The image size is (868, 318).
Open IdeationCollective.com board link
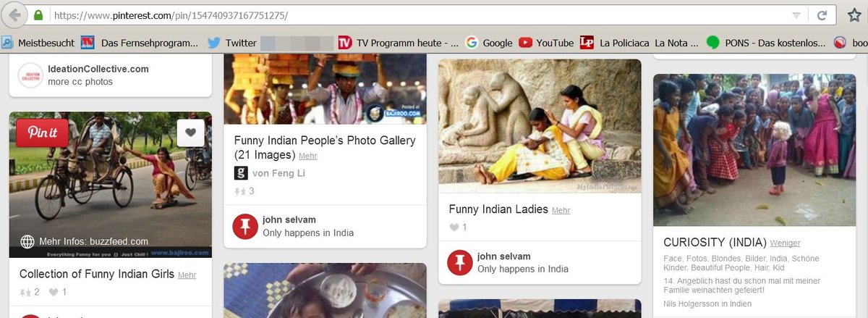click(98, 69)
